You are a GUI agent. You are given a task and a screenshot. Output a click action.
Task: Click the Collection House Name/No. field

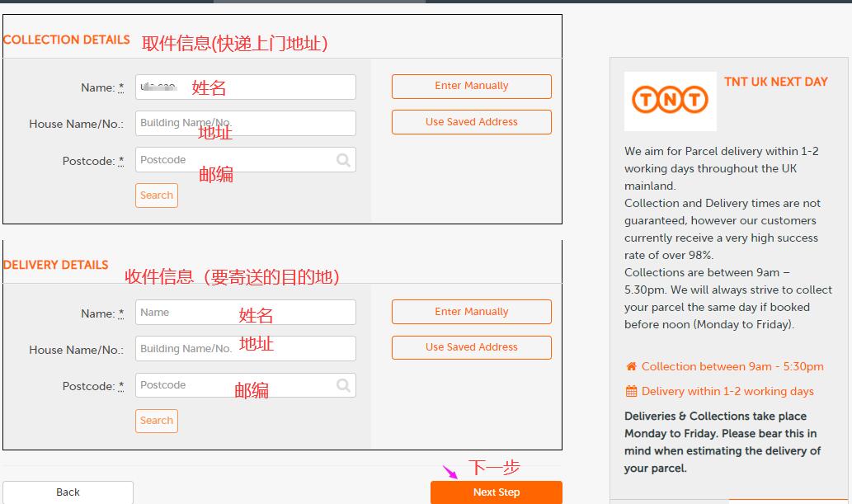click(x=245, y=123)
